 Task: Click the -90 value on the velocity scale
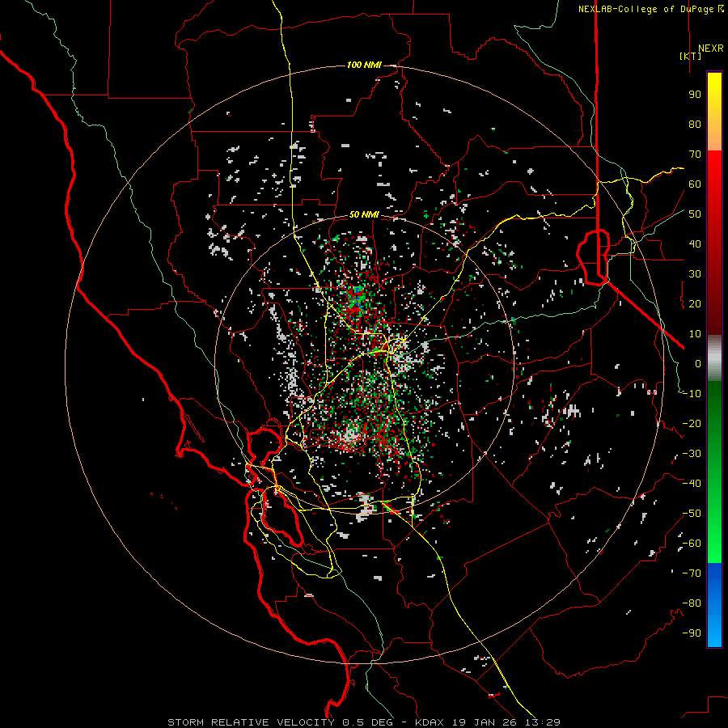coord(692,633)
